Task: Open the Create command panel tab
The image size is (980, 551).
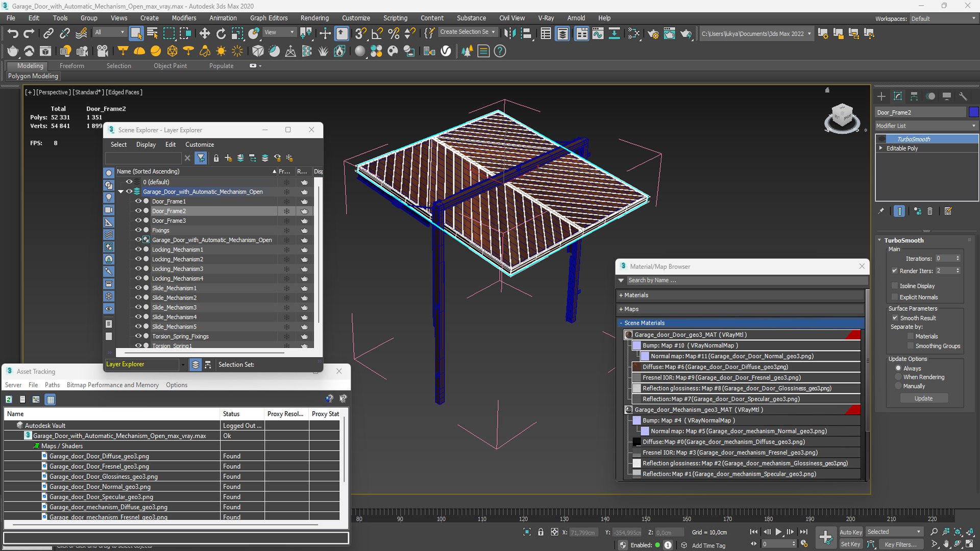Action: [x=881, y=96]
